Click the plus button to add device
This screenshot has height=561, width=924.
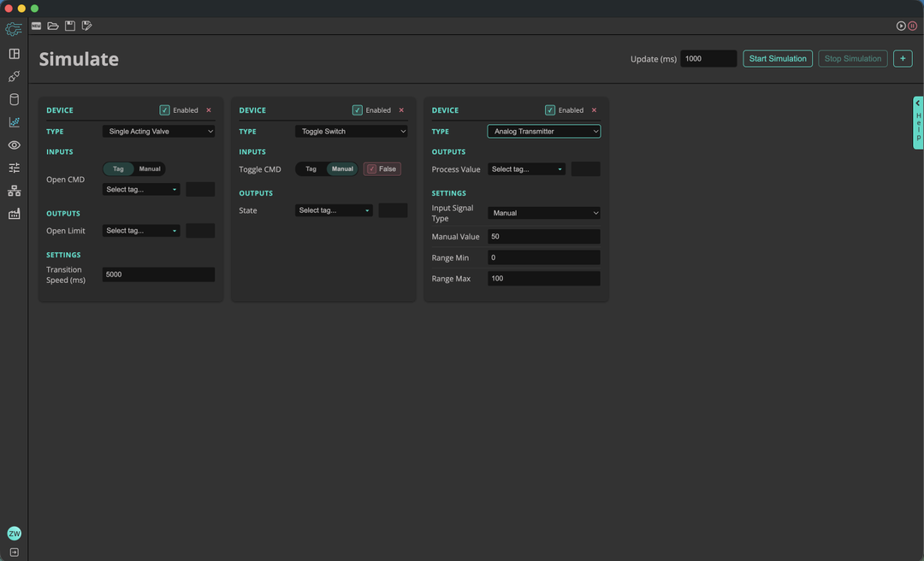tap(902, 59)
